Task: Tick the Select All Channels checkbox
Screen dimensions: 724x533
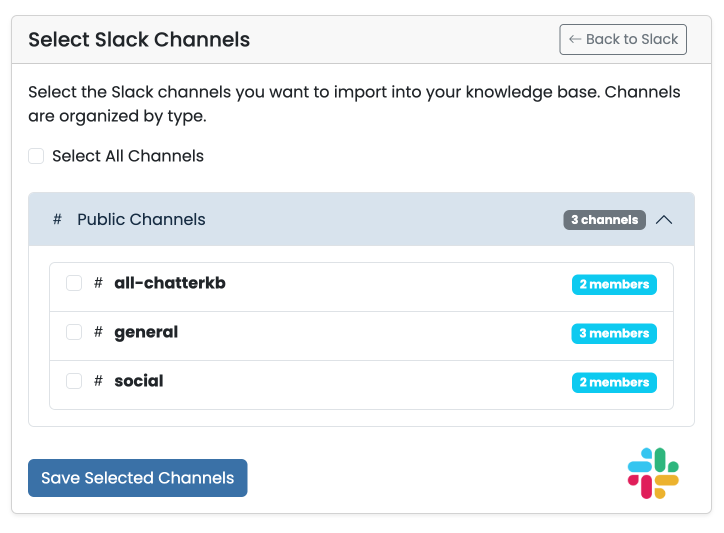Action: [x=36, y=156]
